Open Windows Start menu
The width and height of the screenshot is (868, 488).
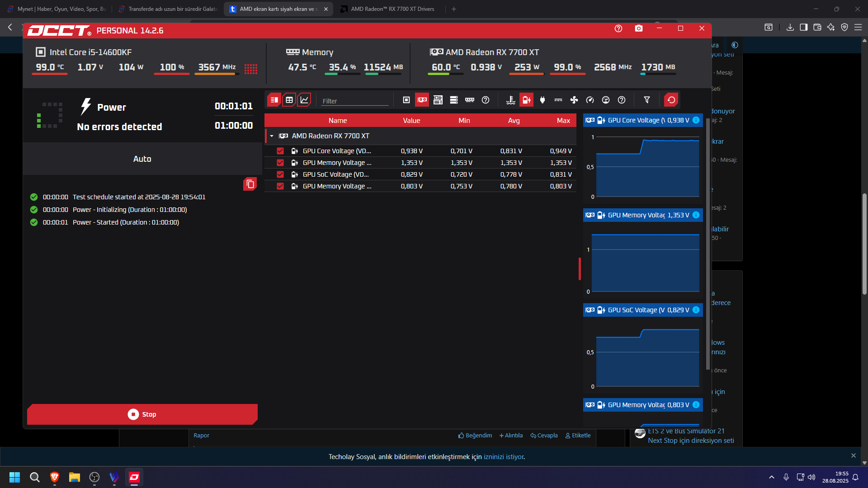click(x=14, y=477)
